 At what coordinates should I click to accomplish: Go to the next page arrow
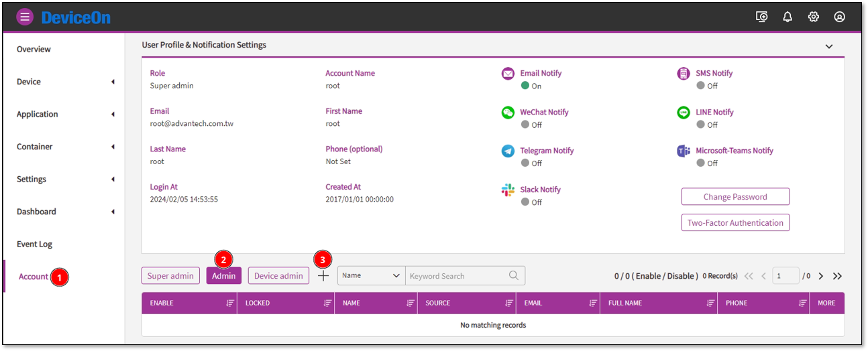(820, 276)
